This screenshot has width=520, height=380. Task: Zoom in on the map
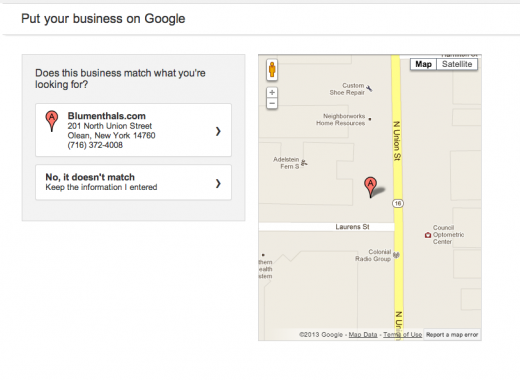(x=272, y=92)
